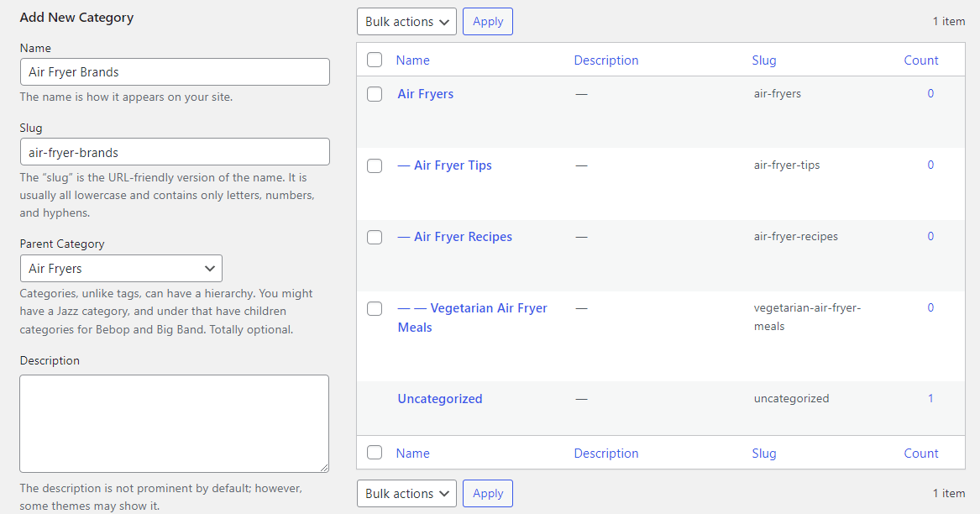
Task: Focus the Slug field containing air-fryer-brands
Action: coord(175,152)
